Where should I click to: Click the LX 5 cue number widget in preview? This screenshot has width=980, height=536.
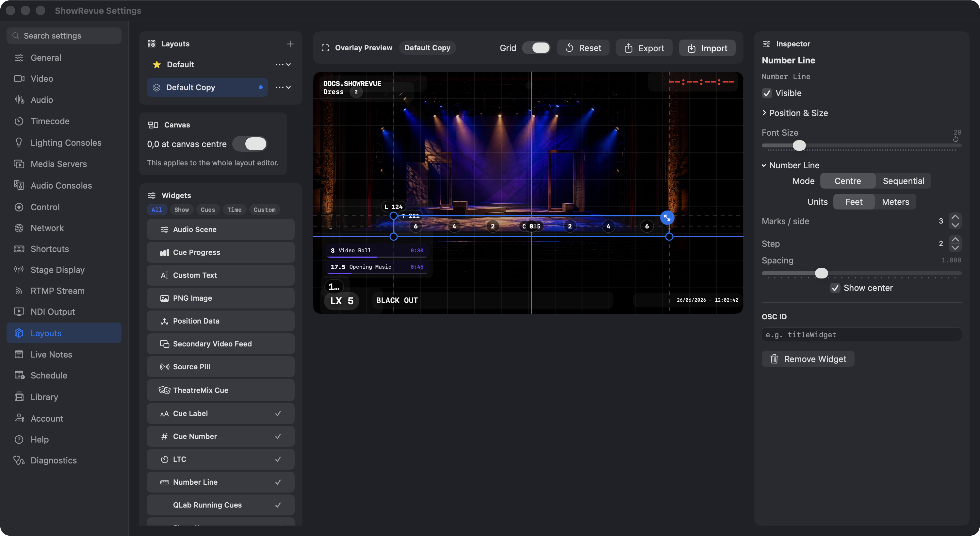[341, 301]
